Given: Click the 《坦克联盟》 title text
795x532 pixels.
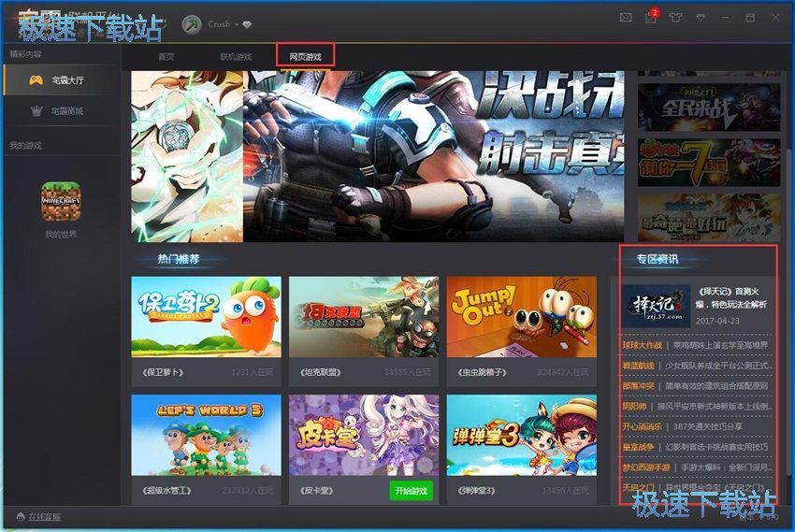Looking at the screenshot, I should [321, 372].
